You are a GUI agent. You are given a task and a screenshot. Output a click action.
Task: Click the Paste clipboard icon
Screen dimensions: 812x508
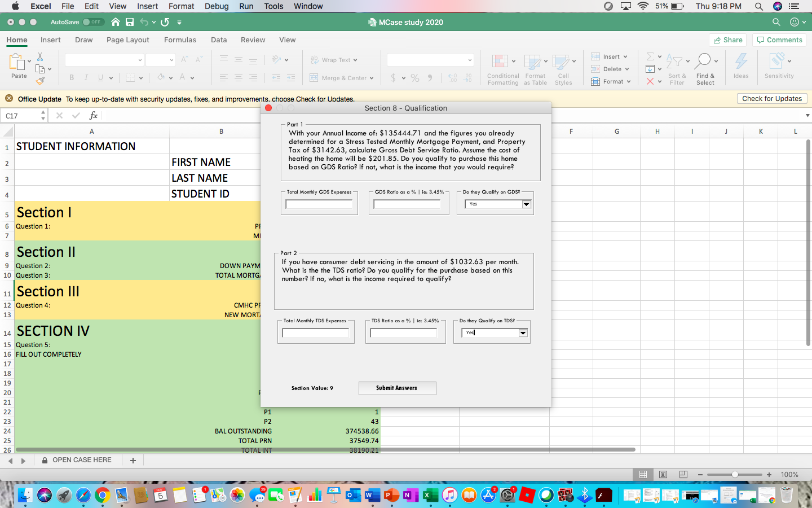(x=17, y=62)
